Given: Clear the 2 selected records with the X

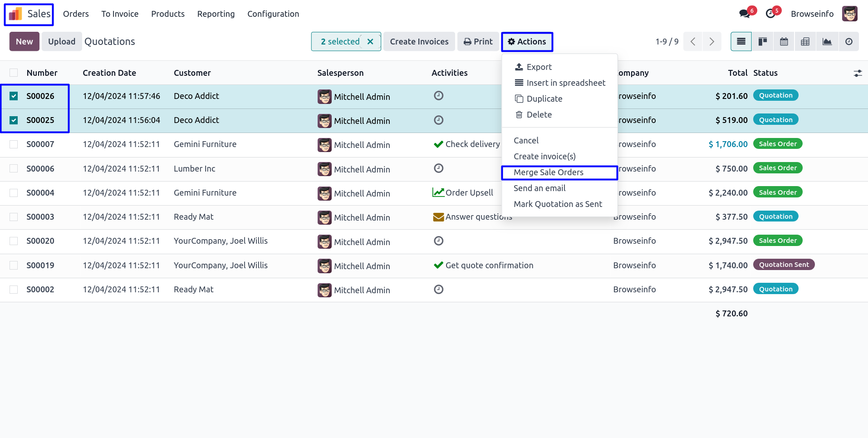Looking at the screenshot, I should (370, 42).
